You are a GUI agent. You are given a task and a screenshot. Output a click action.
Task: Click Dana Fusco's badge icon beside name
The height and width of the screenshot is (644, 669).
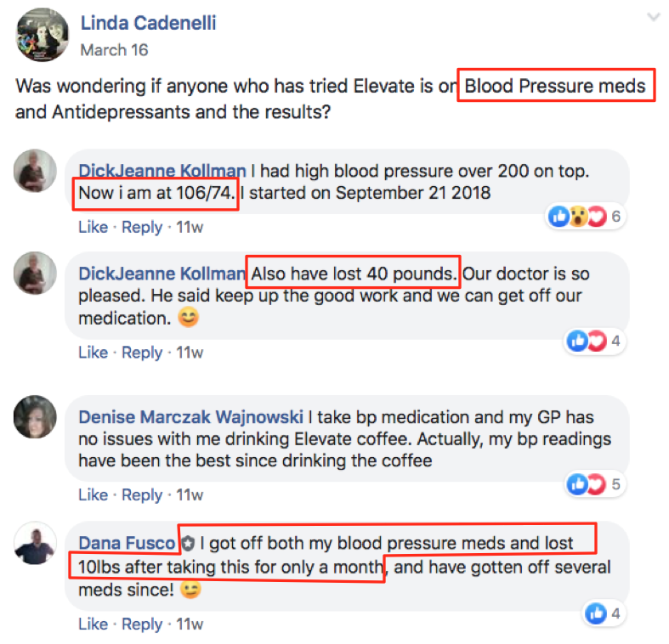point(188,544)
